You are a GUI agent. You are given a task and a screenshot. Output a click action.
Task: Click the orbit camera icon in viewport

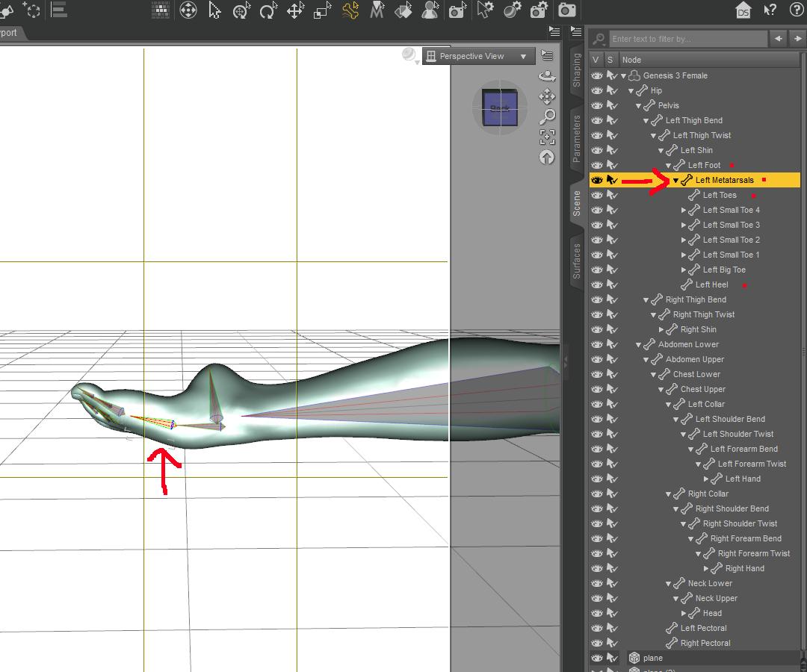pyautogui.click(x=547, y=76)
